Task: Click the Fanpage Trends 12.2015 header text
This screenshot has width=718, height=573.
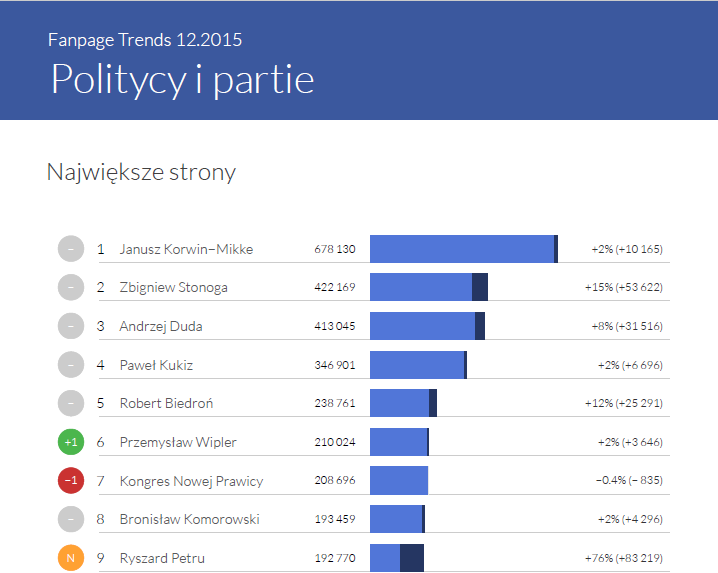Action: 145,40
